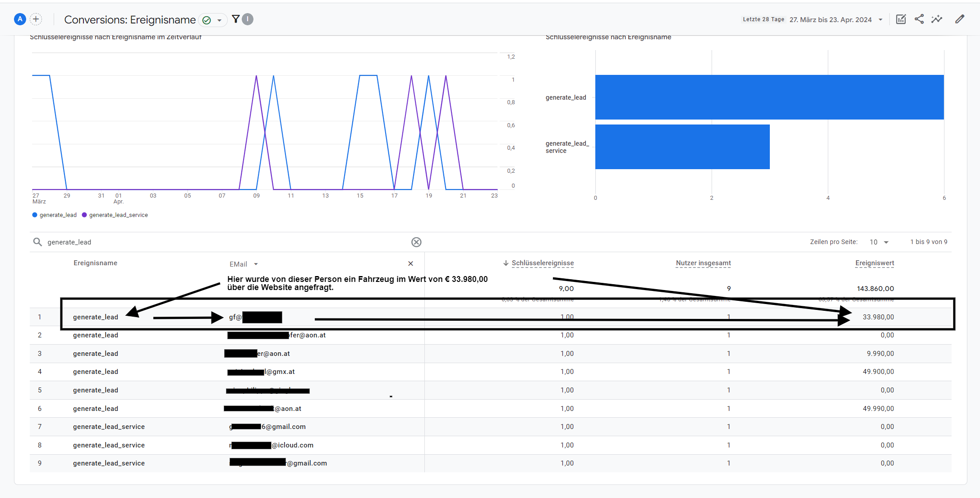Expand the date range dropdown
The image size is (980, 498).
click(880, 20)
